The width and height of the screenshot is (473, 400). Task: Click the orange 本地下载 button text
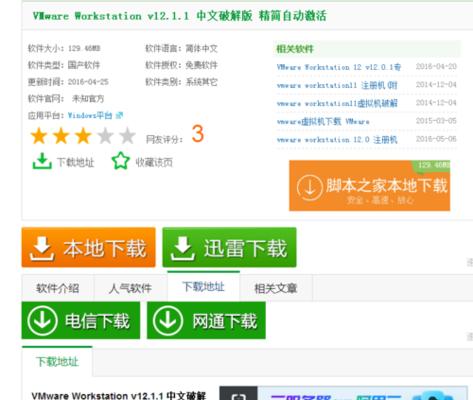click(105, 248)
